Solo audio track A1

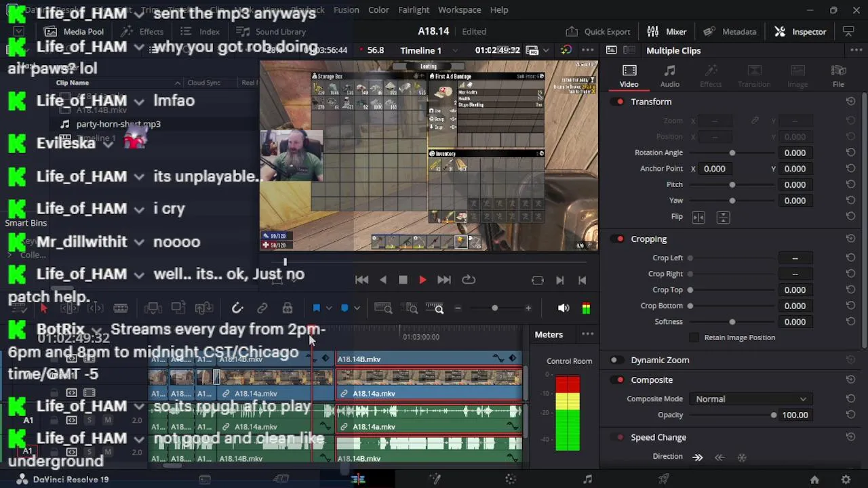click(90, 420)
